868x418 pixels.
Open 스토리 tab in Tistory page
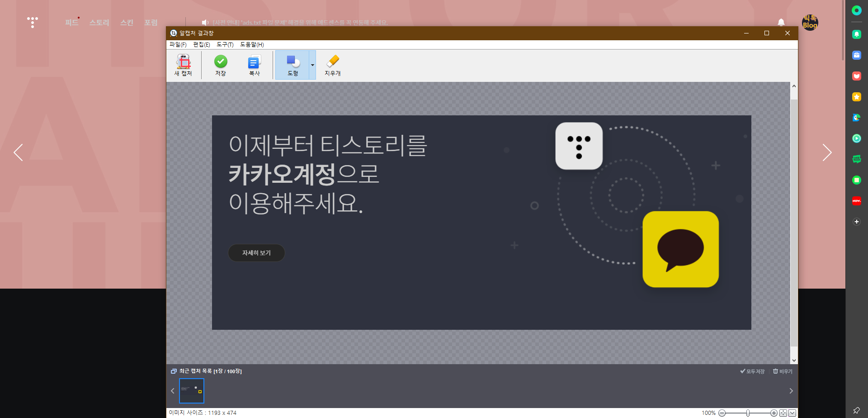click(x=99, y=23)
